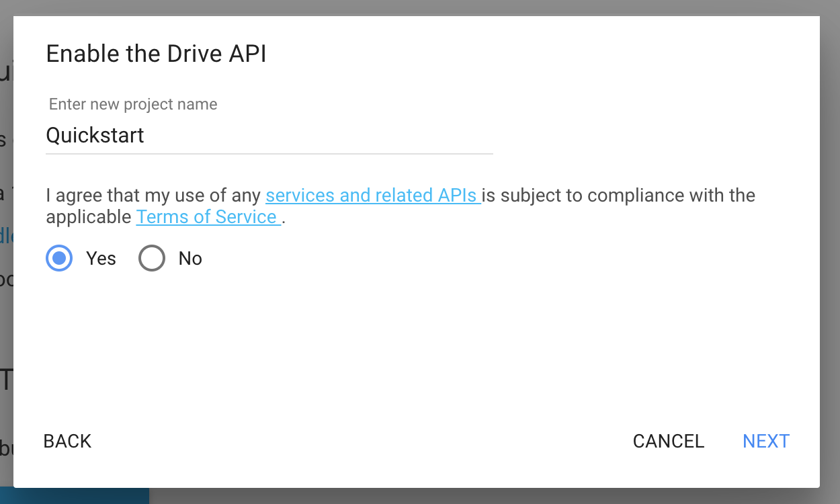The height and width of the screenshot is (504, 840).
Task: Click the NEXT button
Action: [x=766, y=441]
